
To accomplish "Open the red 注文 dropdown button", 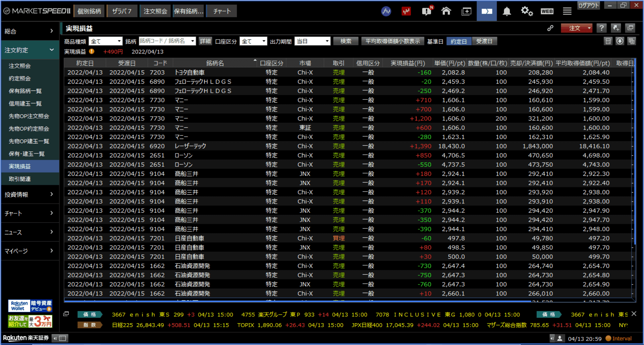I will coord(577,28).
